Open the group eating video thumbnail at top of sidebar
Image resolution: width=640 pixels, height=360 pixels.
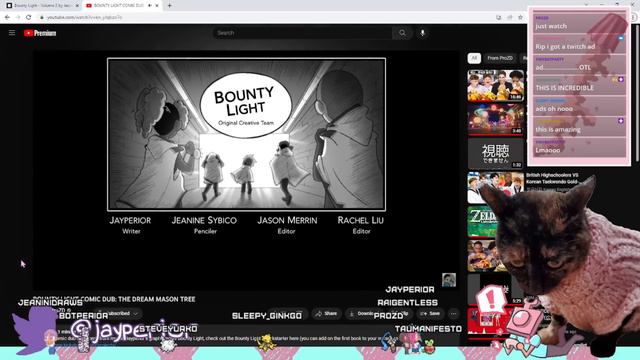point(496,85)
